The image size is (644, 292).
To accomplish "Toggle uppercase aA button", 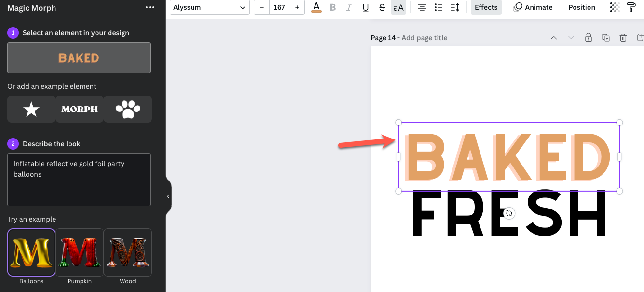I will click(x=398, y=7).
